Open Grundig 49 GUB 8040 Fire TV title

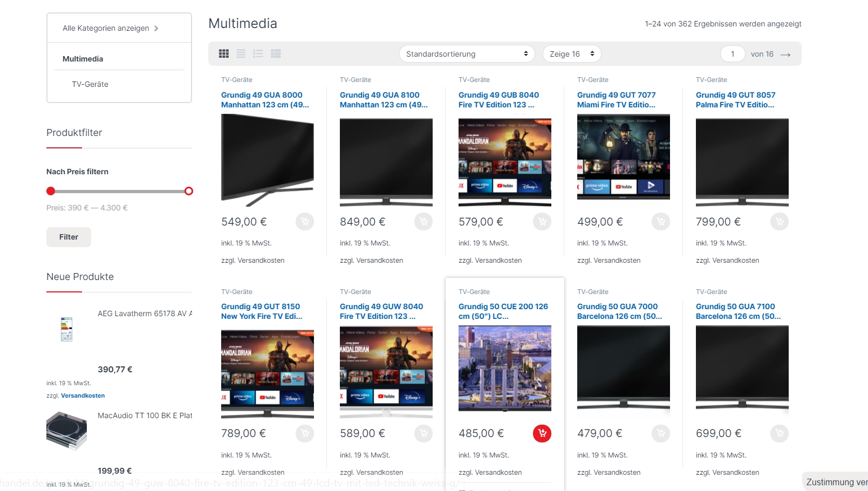coord(499,100)
